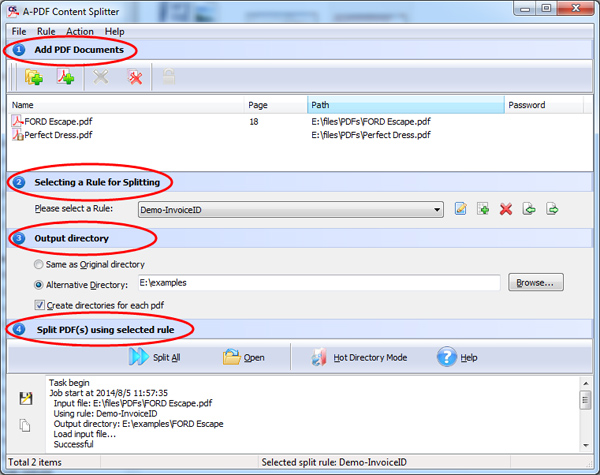600x475 pixels.
Task: Click the Copy log icon
Action: pyautogui.click(x=25, y=425)
